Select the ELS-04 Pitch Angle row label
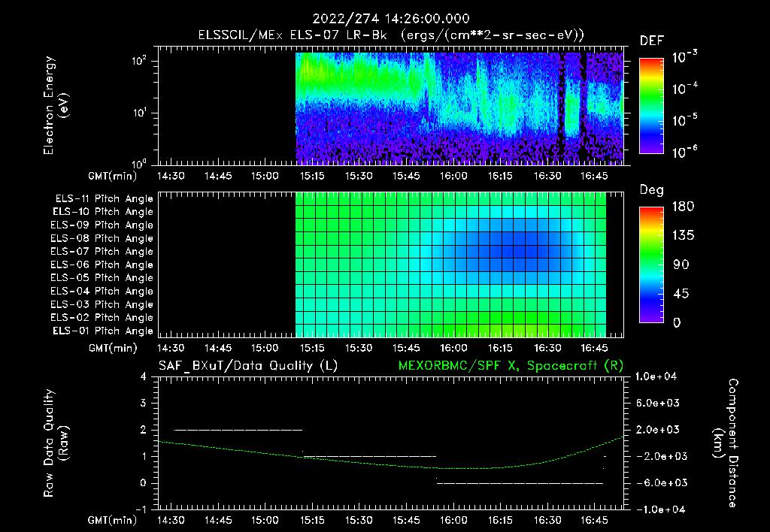This screenshot has height=532, width=770. pyautogui.click(x=102, y=291)
